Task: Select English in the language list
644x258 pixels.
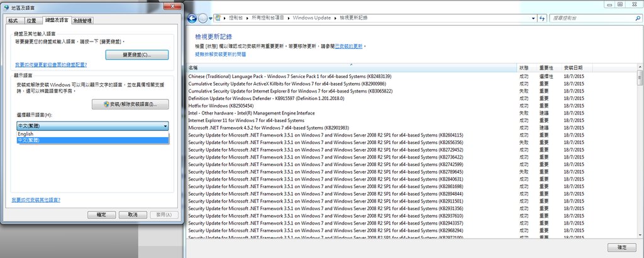Action: pos(93,134)
